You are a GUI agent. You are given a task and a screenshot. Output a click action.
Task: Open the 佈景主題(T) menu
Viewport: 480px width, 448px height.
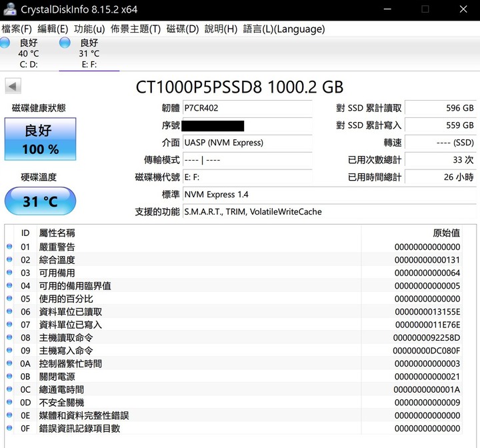(135, 29)
